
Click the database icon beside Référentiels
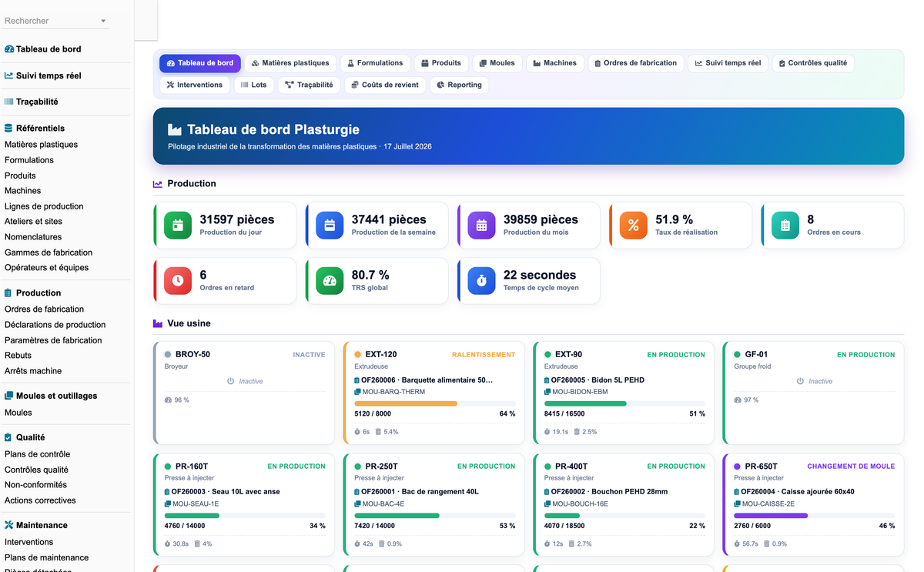[x=8, y=129]
